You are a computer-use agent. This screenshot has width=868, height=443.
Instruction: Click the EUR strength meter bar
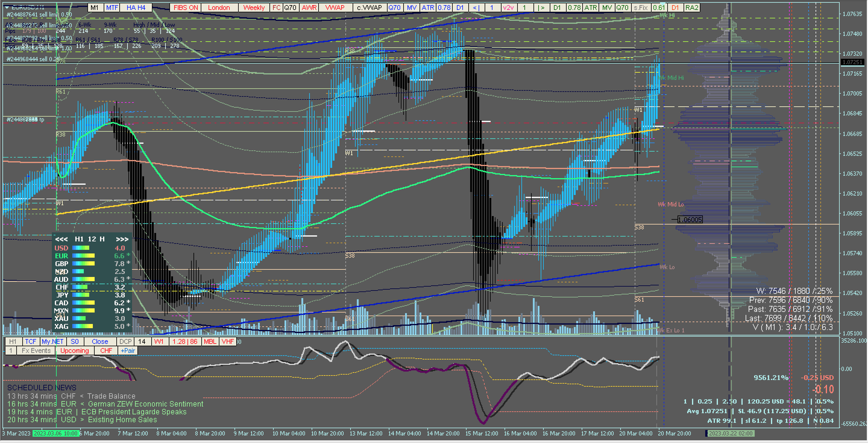(x=83, y=256)
